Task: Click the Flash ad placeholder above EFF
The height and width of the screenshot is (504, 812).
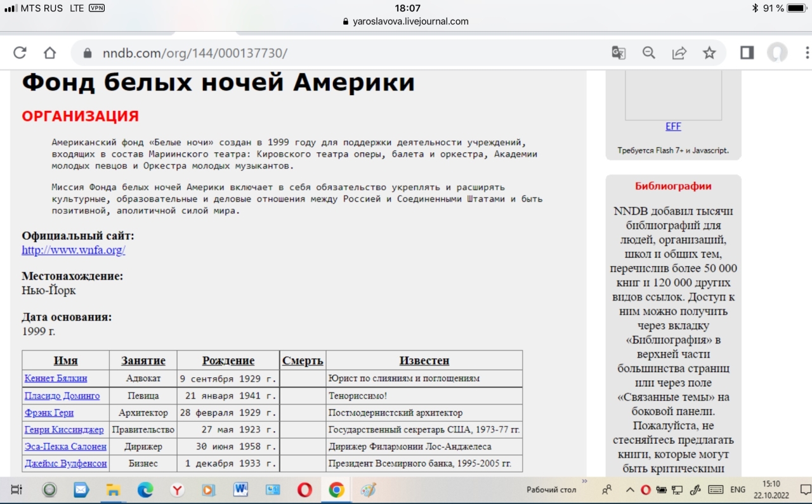Action: tap(673, 95)
